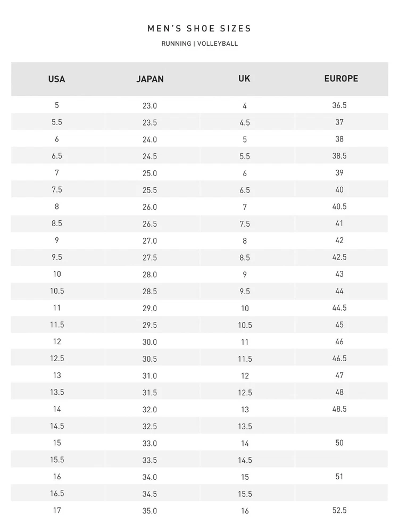Select UK size 6.5 cell
399x532 pixels.
coord(245,190)
